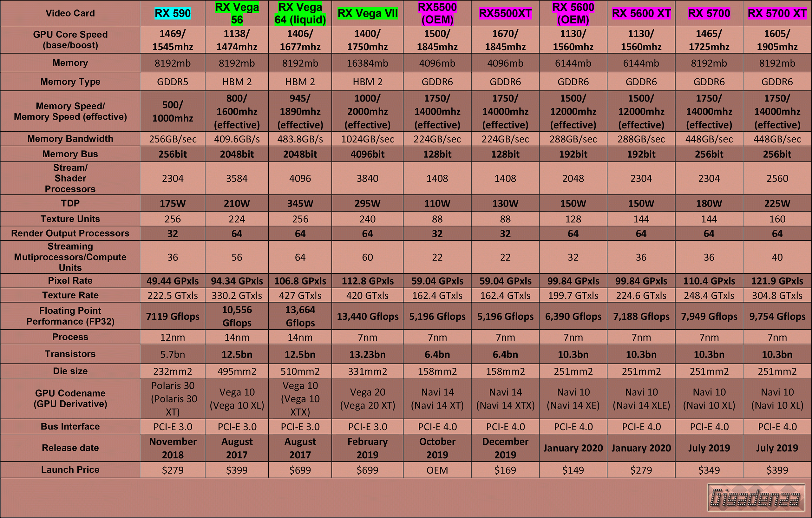Select the RX Vega 56 header

[237, 13]
